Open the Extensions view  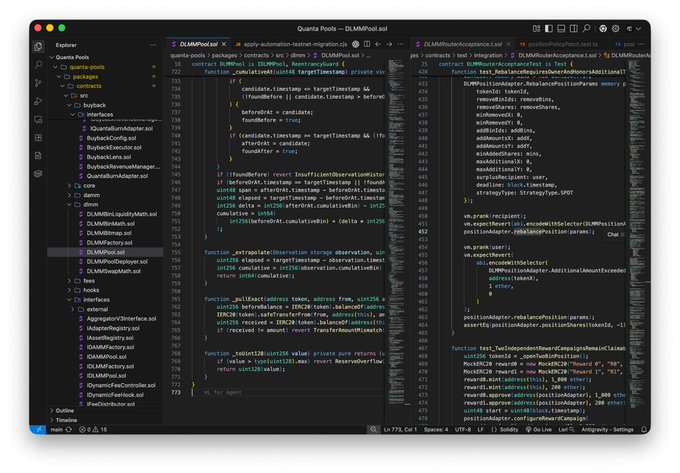coord(38,137)
